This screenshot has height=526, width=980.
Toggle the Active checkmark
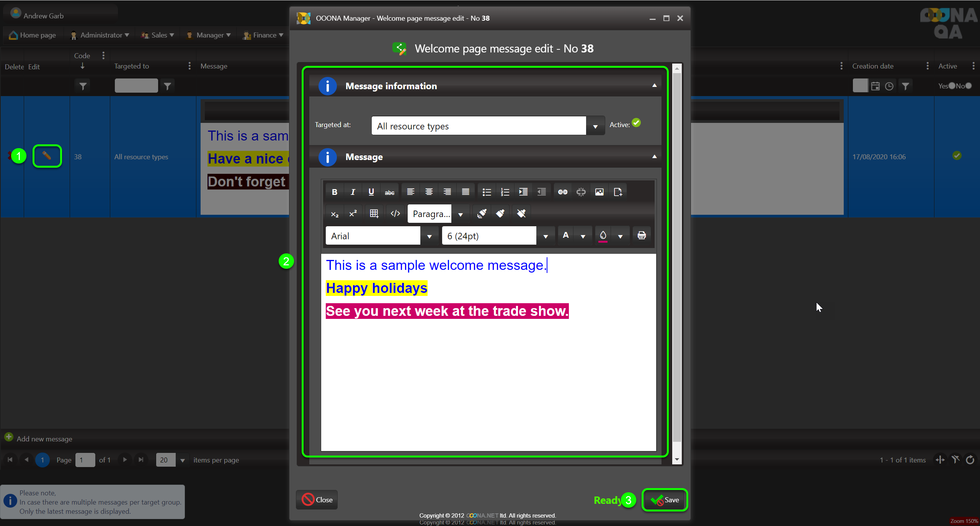tap(636, 123)
